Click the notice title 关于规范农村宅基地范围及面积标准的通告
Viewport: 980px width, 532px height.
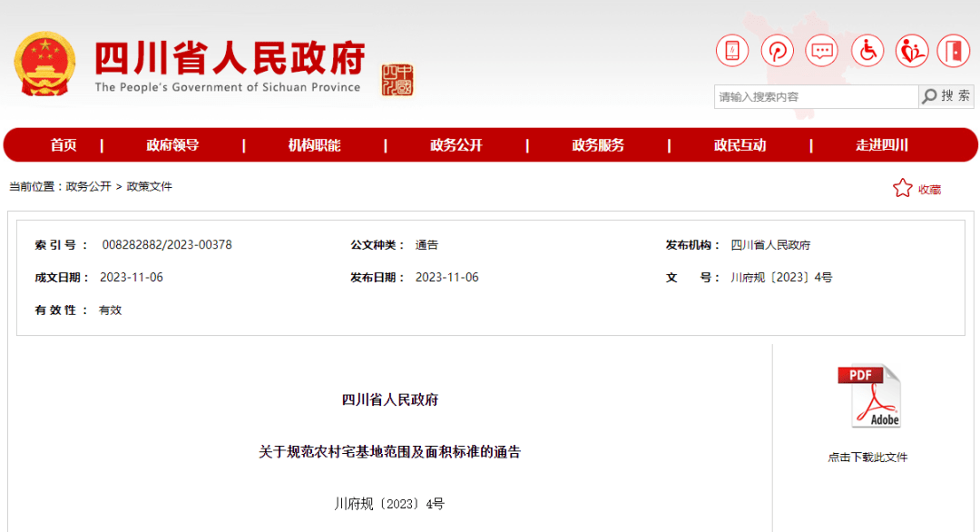(x=390, y=452)
